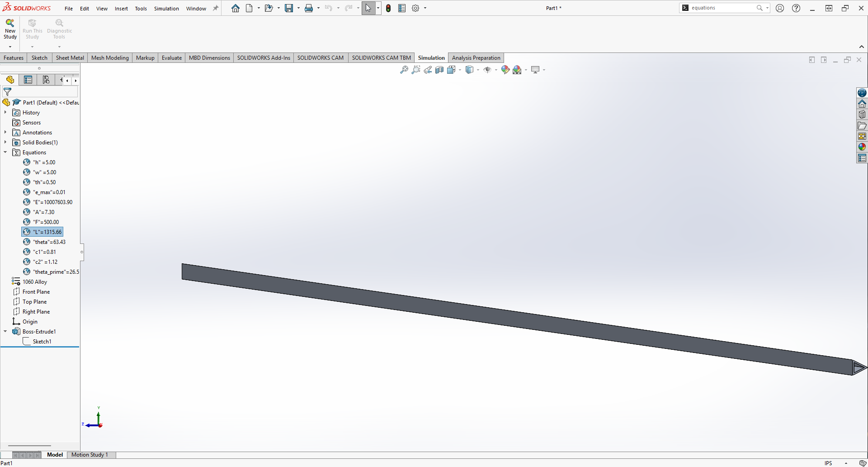Expand the Annotations folder
This screenshot has width=868, height=467.
(5, 133)
